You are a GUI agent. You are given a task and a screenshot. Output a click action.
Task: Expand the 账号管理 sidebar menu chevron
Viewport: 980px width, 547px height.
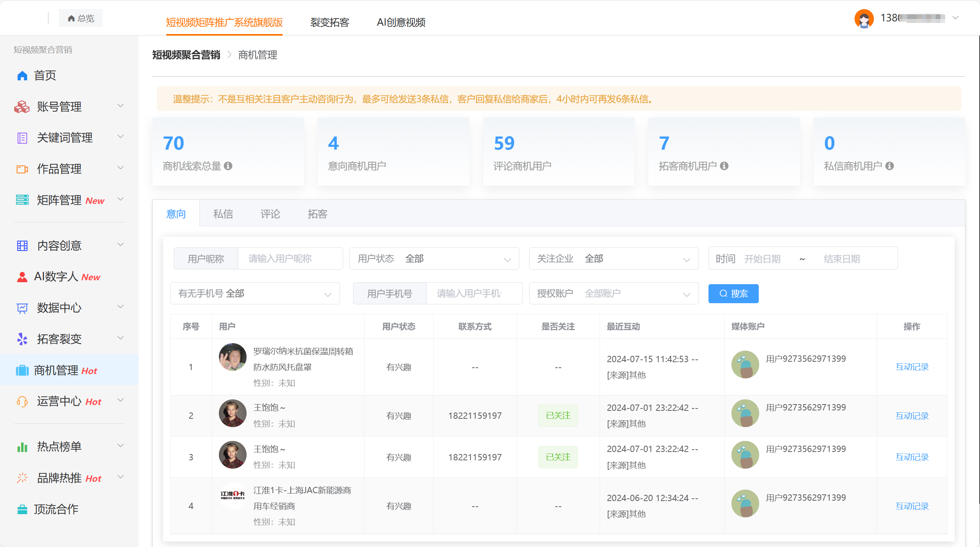click(x=121, y=106)
